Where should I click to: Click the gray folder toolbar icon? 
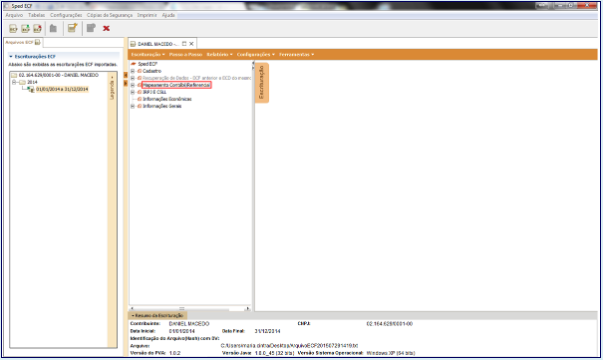point(53,28)
